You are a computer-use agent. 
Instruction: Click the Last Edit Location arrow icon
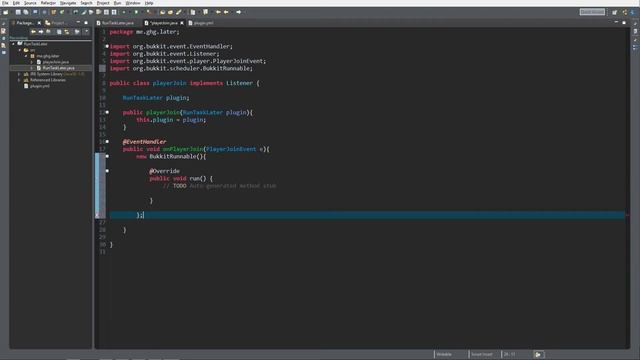coord(218,12)
